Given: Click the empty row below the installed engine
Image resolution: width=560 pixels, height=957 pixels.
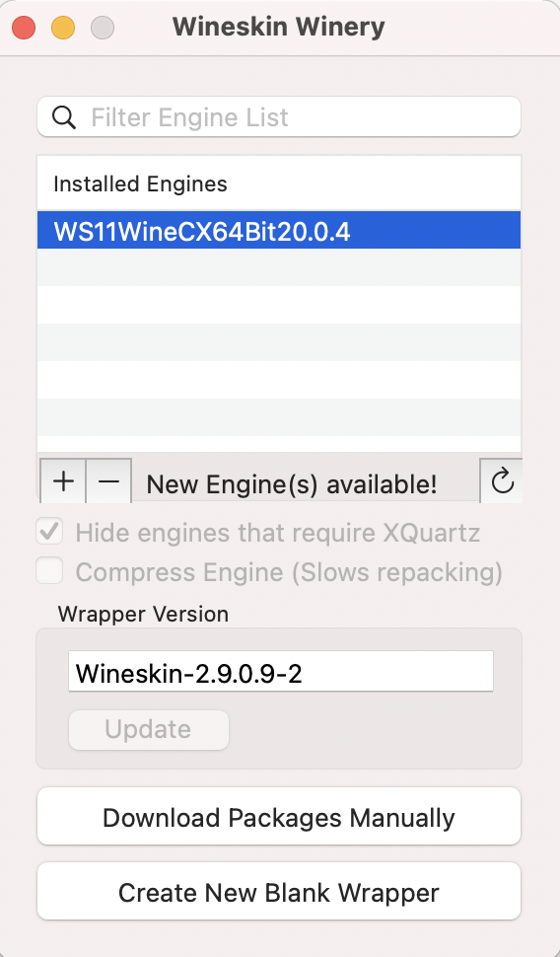Looking at the screenshot, I should pyautogui.click(x=279, y=267).
